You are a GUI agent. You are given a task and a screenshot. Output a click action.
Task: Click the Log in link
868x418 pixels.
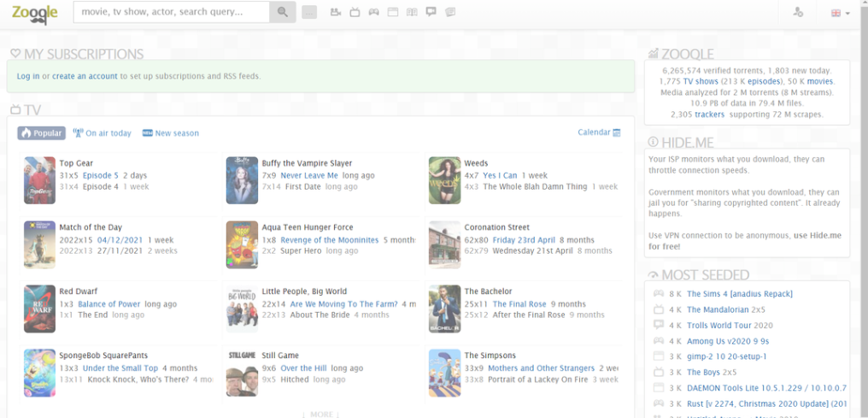pyautogui.click(x=28, y=76)
